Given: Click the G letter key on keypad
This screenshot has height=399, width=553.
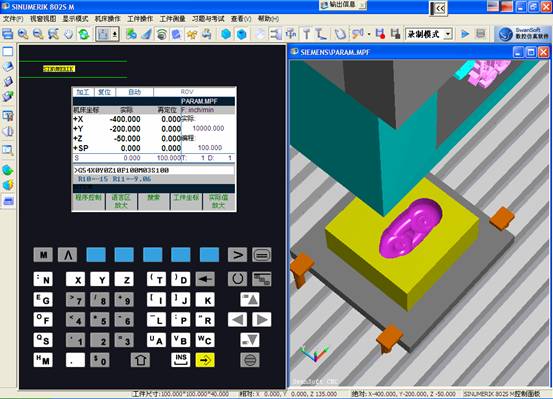Looking at the screenshot, I should click(43, 300).
